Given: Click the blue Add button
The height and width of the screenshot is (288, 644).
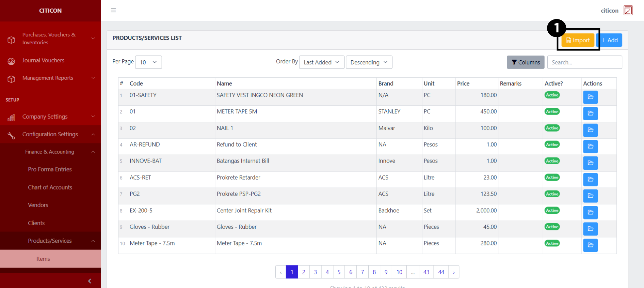Looking at the screenshot, I should (609, 40).
